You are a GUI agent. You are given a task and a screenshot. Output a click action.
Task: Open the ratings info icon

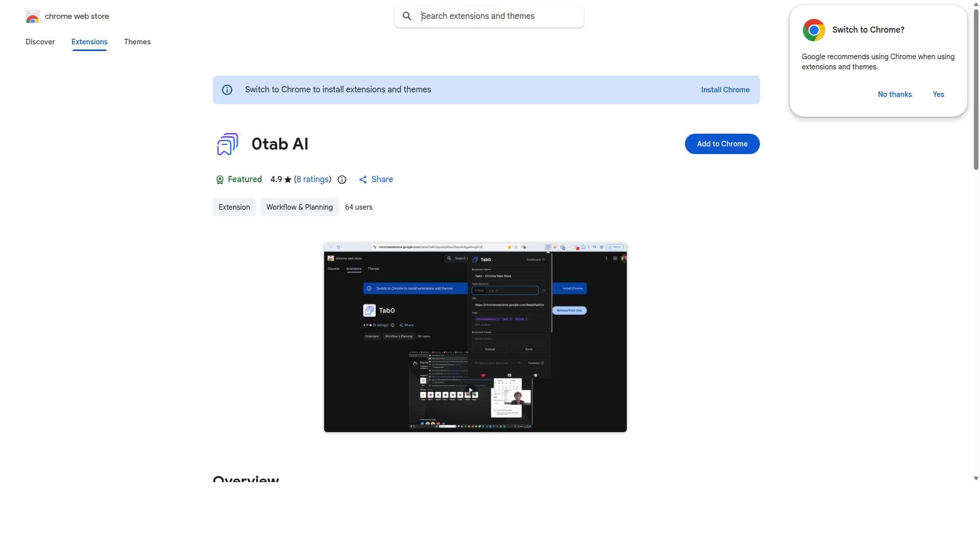tap(342, 180)
